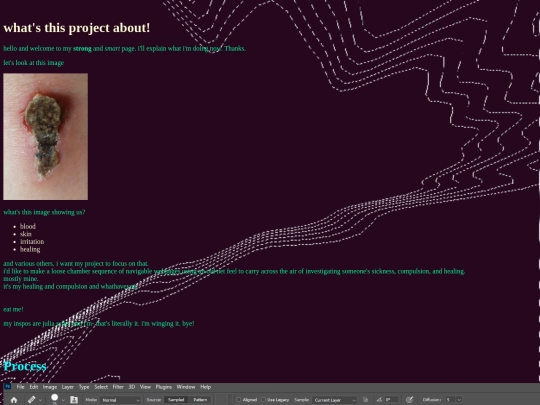
Task: Click the 'irritation' list item
Action: (32, 241)
